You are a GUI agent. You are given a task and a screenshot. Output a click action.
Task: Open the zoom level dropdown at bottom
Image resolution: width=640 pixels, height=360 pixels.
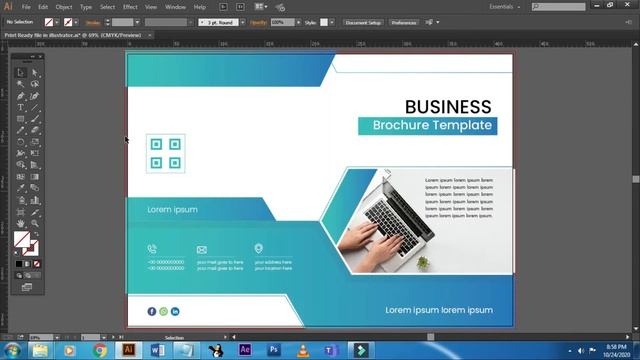click(x=57, y=338)
